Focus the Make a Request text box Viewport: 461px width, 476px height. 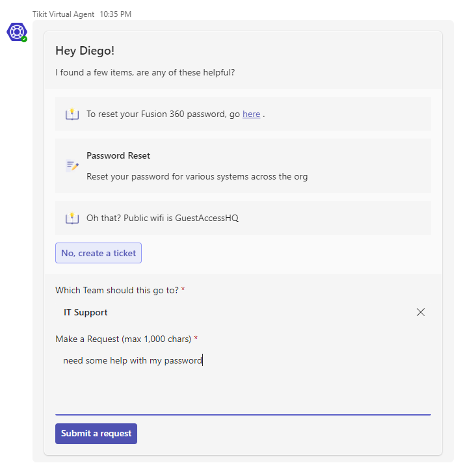point(243,382)
